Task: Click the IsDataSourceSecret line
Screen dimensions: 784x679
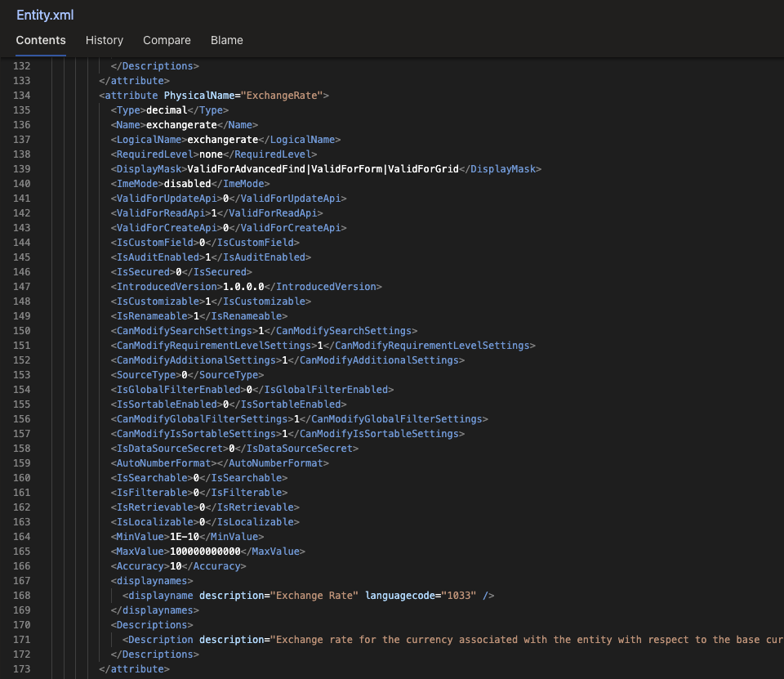Action: 234,449
